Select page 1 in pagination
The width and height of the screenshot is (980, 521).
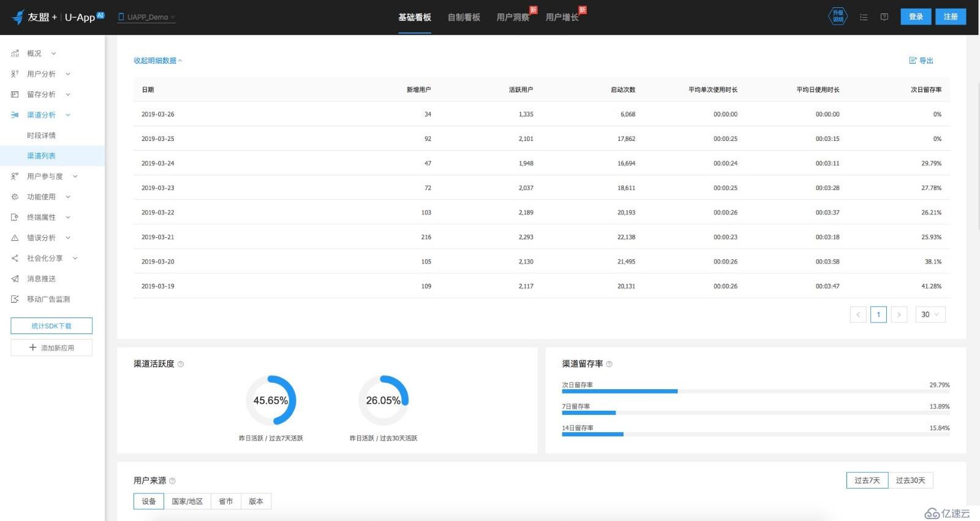[x=878, y=314]
